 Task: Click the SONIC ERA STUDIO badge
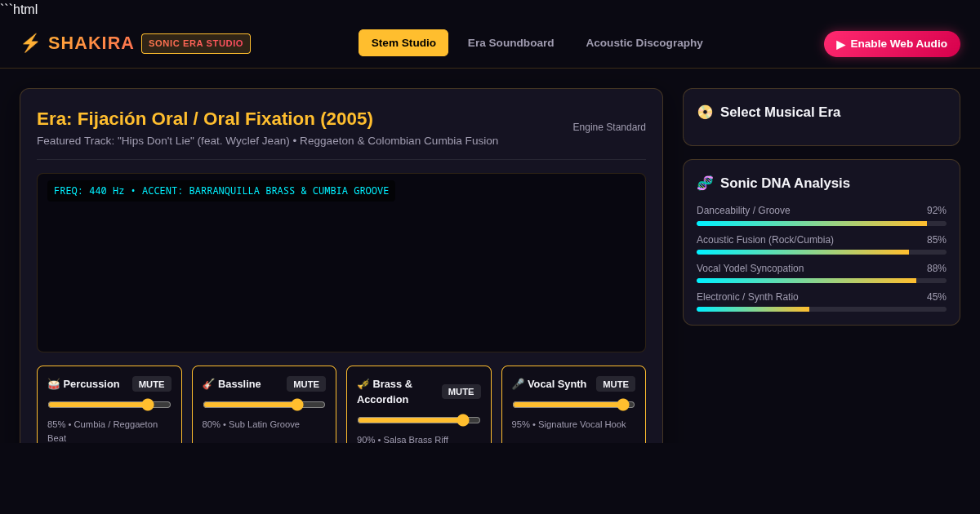[196, 43]
